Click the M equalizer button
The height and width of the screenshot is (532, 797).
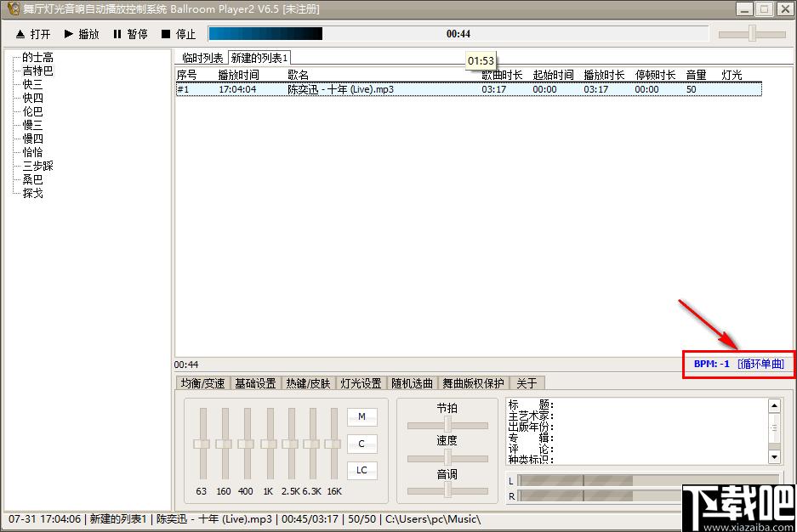click(361, 416)
